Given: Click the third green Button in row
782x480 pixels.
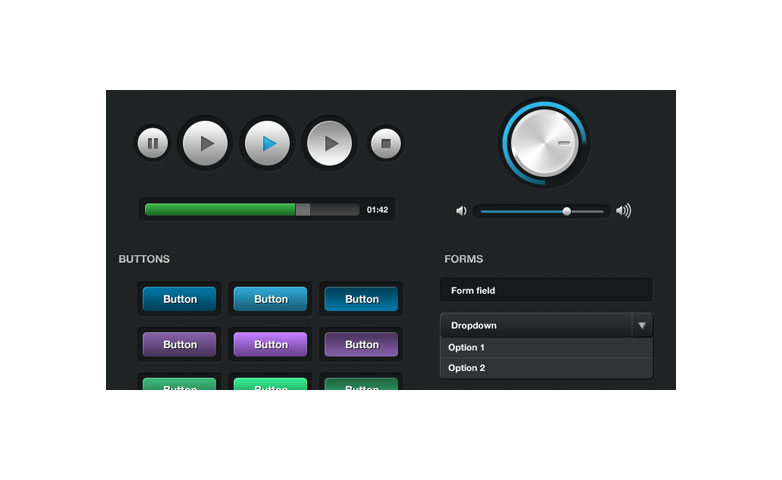Looking at the screenshot, I should click(x=362, y=384).
